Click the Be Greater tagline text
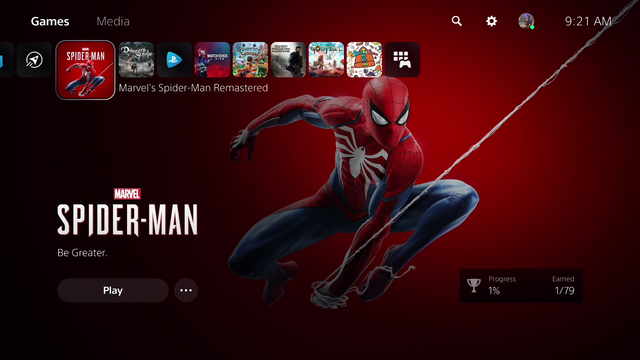This screenshot has height=360, width=640. point(82,253)
